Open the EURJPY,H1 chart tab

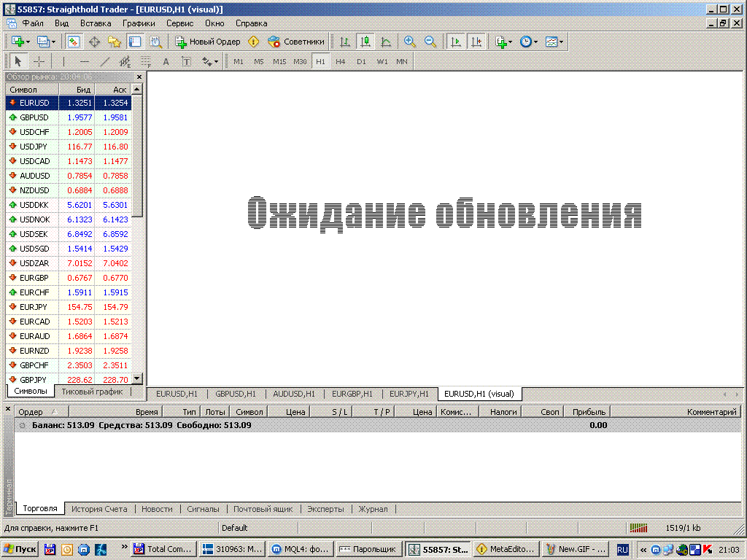[409, 394]
